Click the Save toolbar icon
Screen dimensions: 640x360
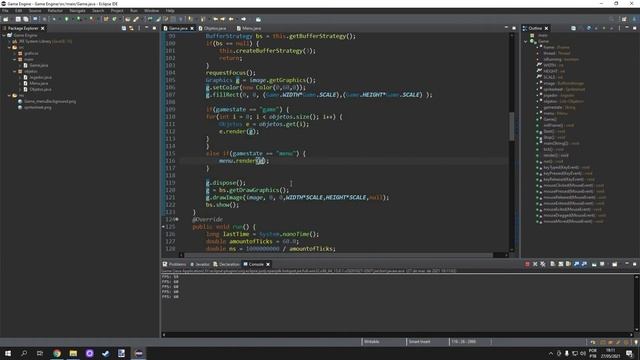tap(18, 19)
